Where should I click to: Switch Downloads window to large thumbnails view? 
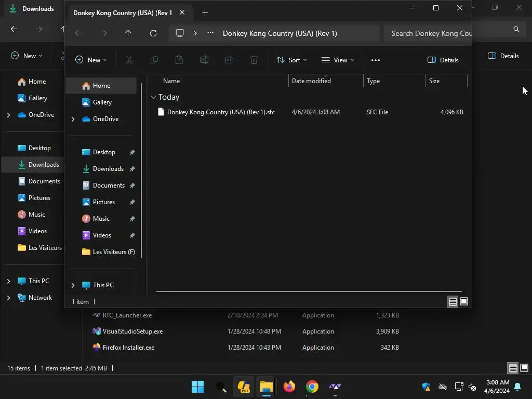click(524, 368)
